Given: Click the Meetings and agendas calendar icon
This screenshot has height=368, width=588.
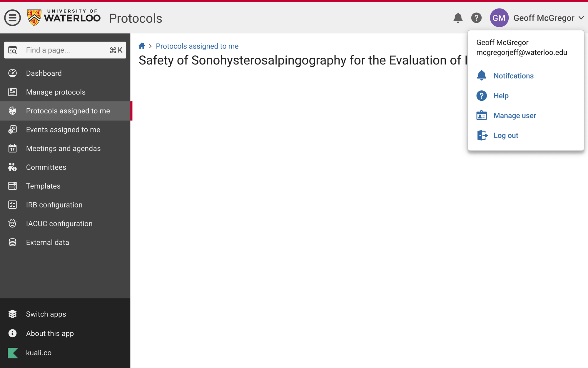Looking at the screenshot, I should [12, 148].
